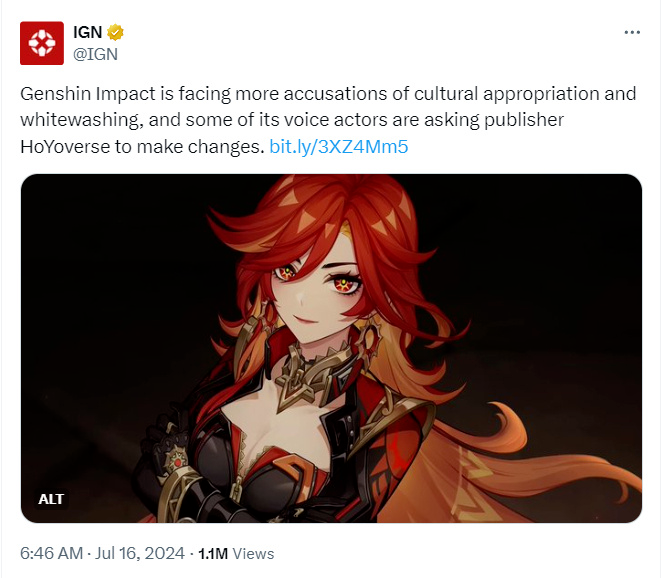Click the Jul 16, 2024 post date
This screenshot has width=667, height=578.
tap(140, 553)
